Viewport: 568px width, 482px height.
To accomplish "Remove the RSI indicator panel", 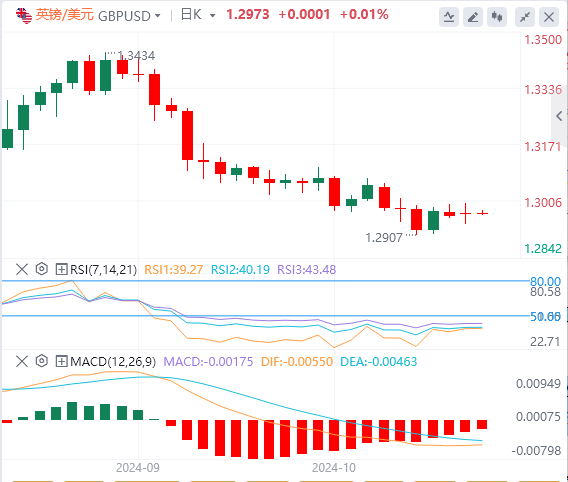I will (22, 269).
